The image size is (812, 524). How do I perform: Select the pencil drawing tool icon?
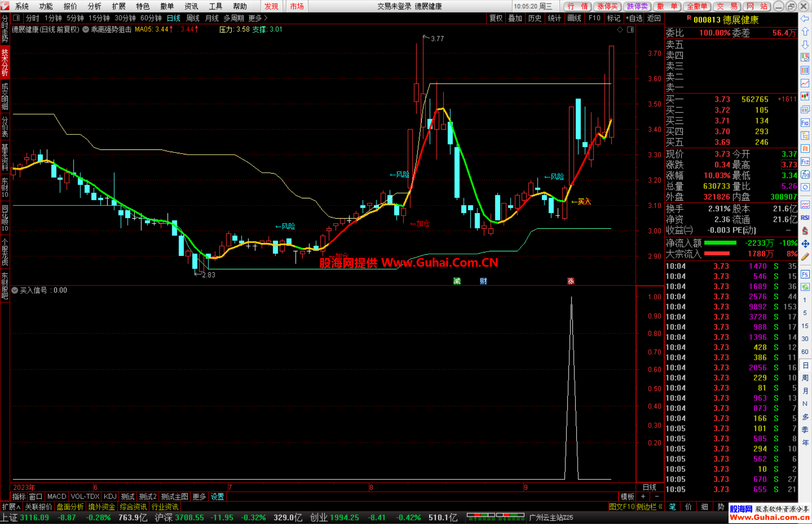(805, 257)
